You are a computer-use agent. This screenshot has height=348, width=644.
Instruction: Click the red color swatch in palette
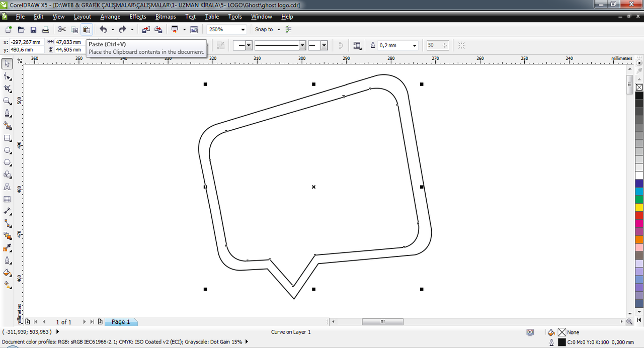[x=639, y=215]
